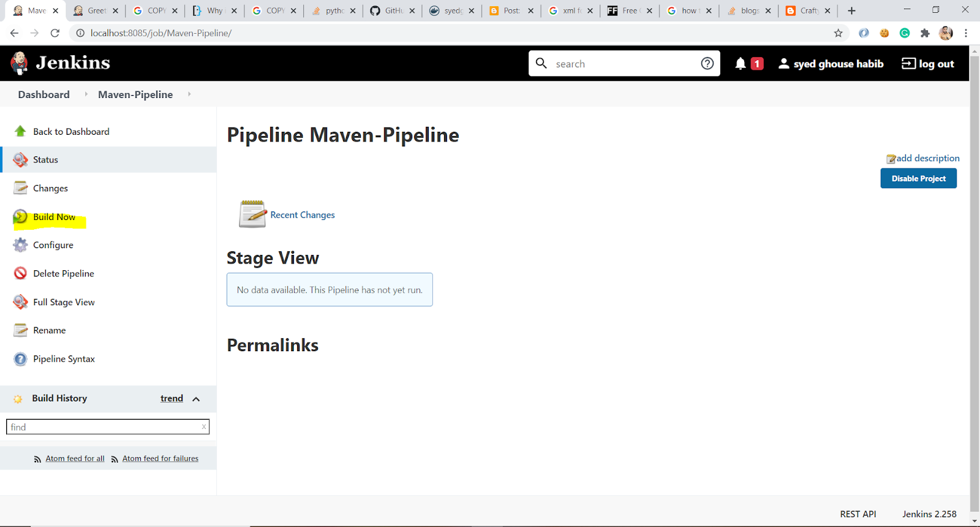
Task: Switch to the GitHub browser tab
Action: tap(392, 10)
